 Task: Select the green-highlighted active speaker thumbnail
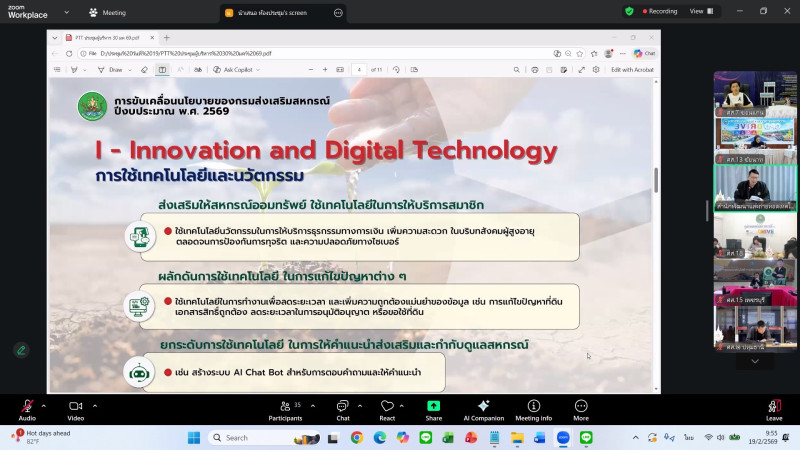(x=755, y=185)
